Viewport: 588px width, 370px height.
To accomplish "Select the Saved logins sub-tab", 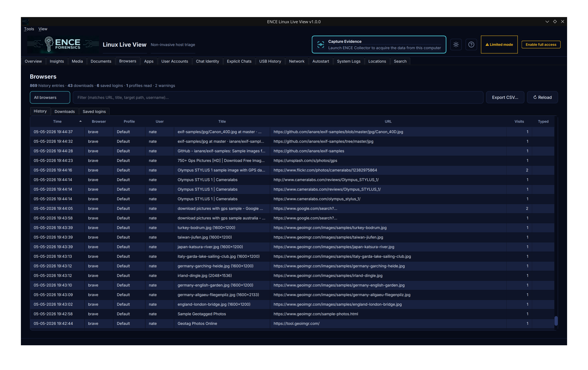I will [94, 111].
